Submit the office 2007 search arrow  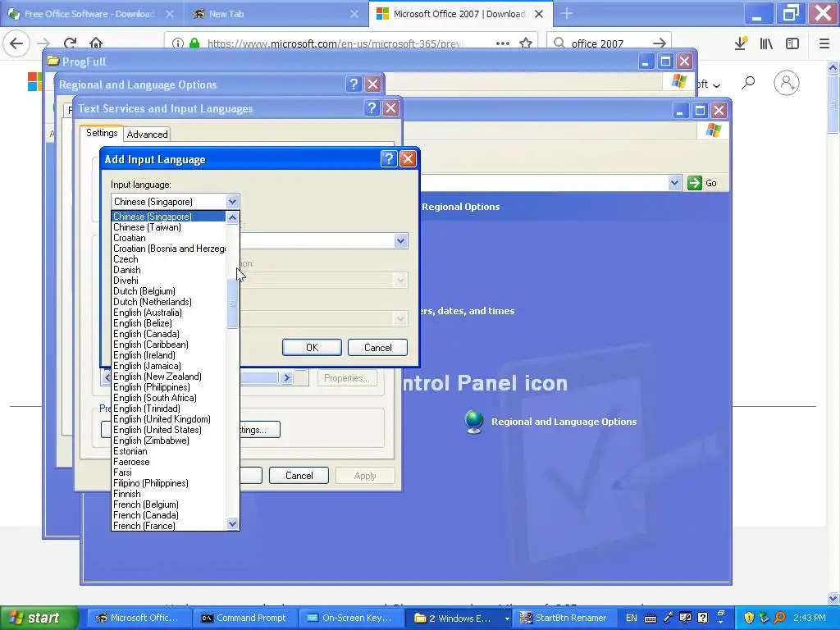tap(660, 43)
